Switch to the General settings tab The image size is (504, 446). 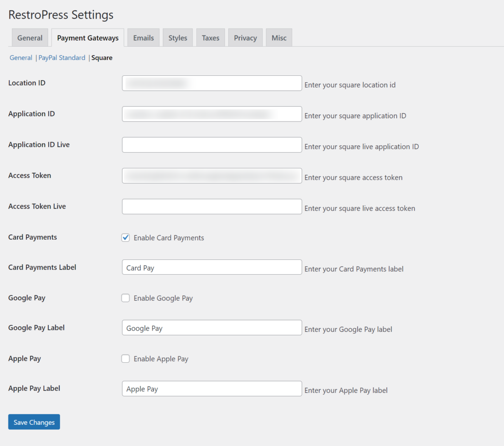(30, 38)
